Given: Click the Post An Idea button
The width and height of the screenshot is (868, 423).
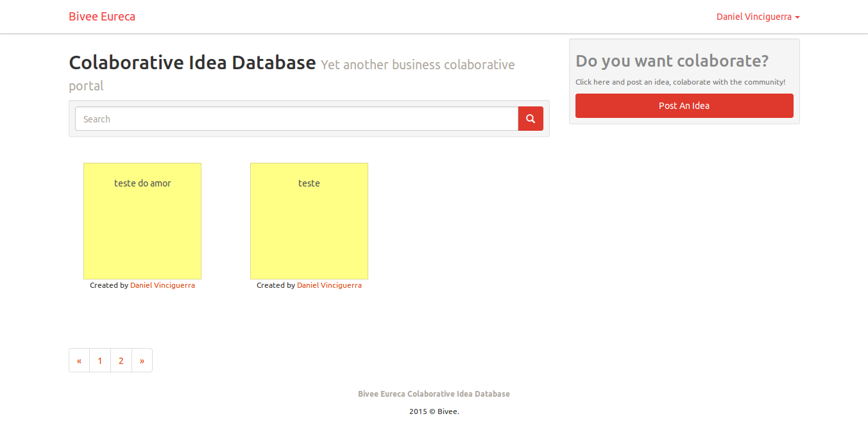Looking at the screenshot, I should (x=684, y=106).
